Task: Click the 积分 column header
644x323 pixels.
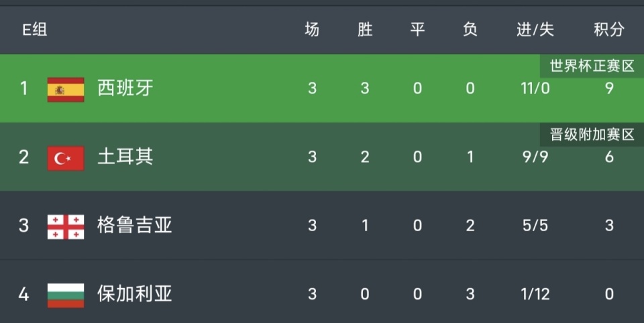Action: [x=609, y=29]
